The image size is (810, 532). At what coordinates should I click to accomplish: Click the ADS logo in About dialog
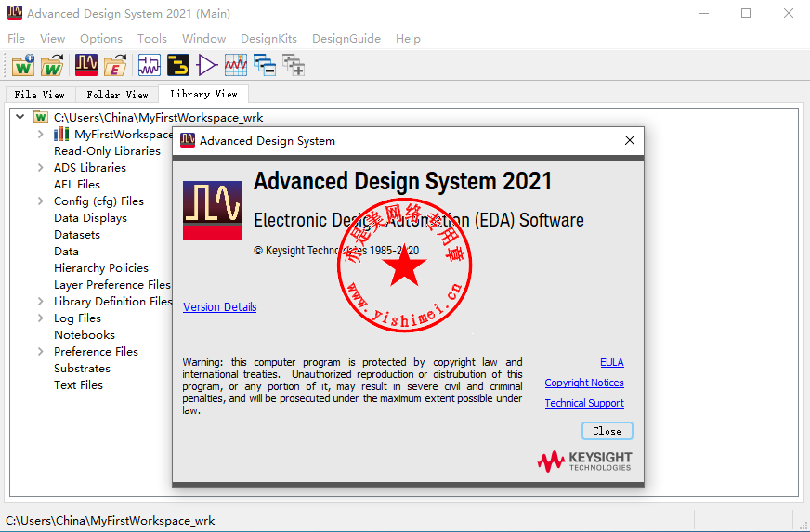click(x=213, y=210)
